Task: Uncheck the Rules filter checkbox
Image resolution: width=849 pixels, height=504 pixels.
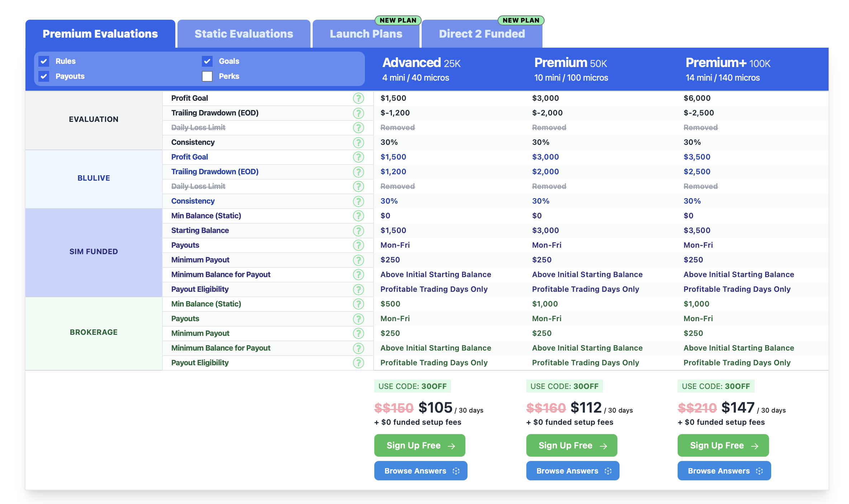Action: point(43,61)
